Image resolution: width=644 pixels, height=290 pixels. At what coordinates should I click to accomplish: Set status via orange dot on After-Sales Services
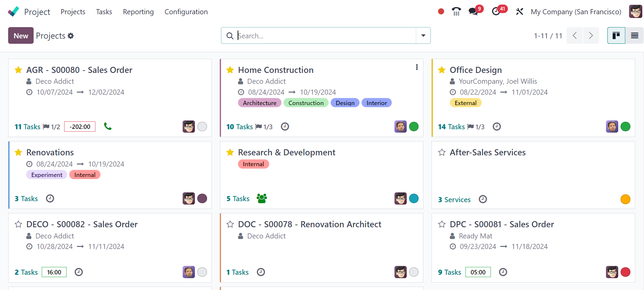[625, 199]
